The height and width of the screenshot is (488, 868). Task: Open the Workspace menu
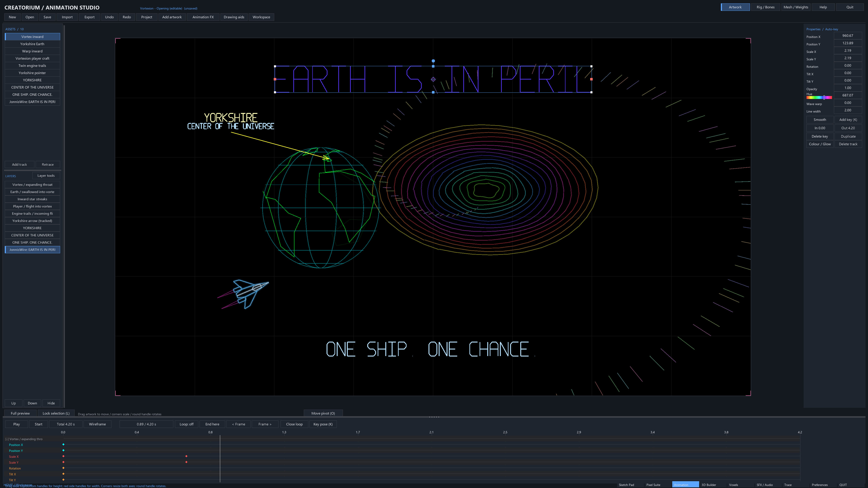[x=262, y=17]
